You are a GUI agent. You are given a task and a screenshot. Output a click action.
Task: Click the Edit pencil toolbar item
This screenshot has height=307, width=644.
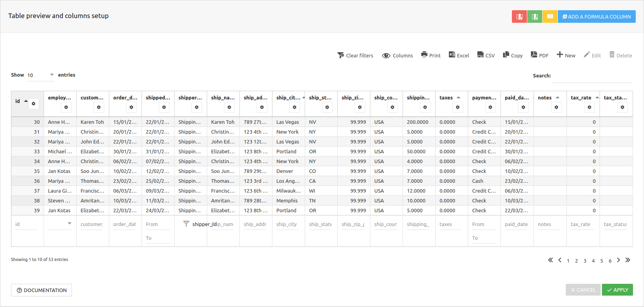(592, 55)
